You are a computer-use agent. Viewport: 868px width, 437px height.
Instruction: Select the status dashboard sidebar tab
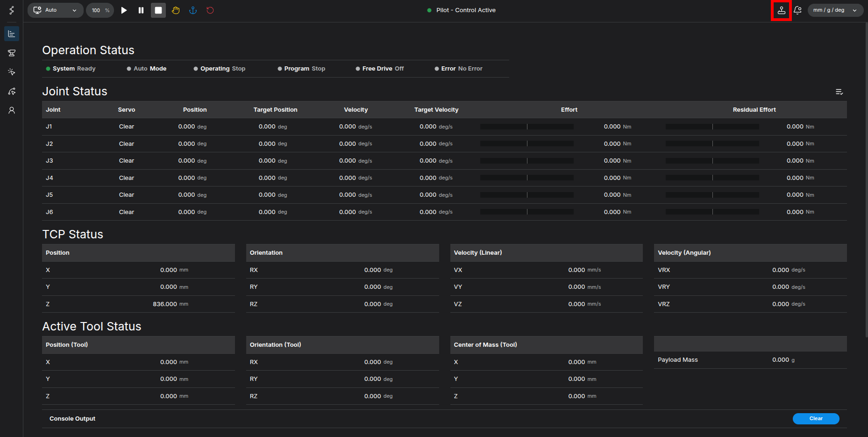click(12, 34)
